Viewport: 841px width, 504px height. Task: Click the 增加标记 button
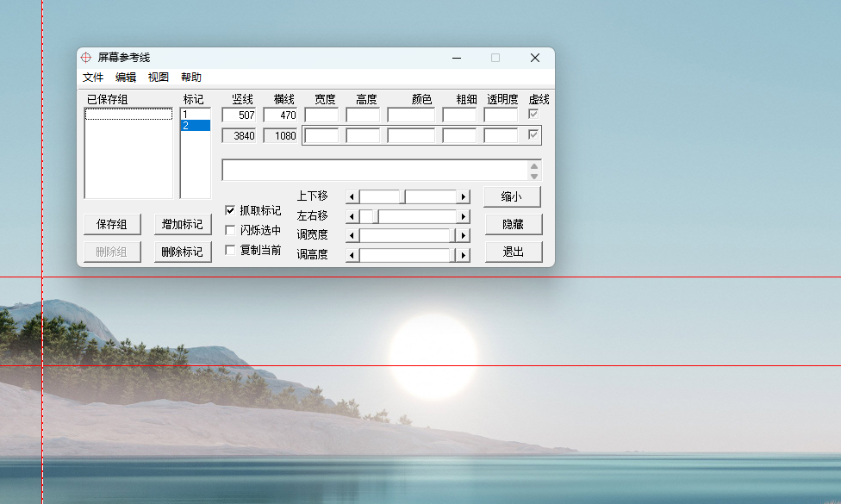183,224
